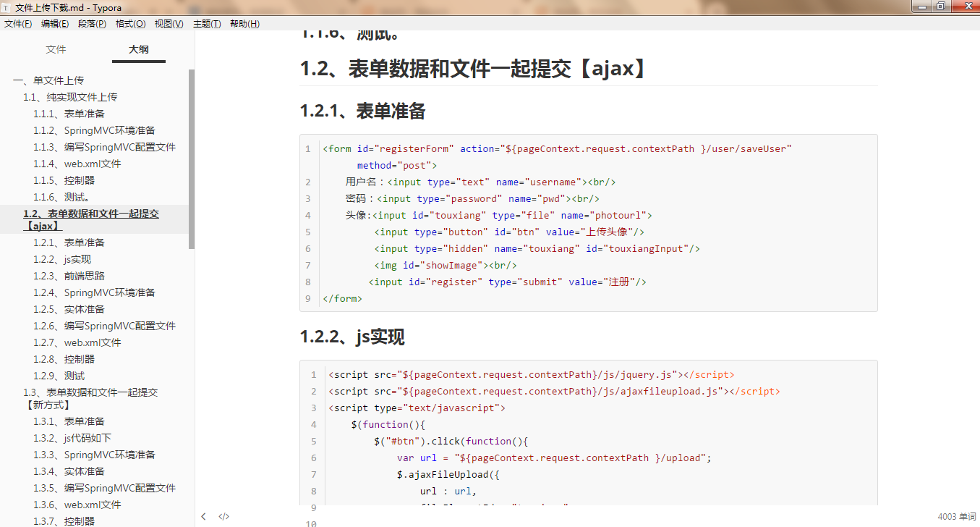The width and height of the screenshot is (980, 527).
Task: Navigate to outline item 1.2.4、SpringMVC环境准备
Action: point(94,292)
